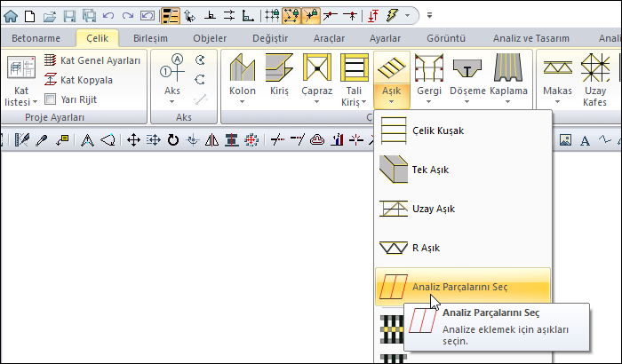Redo the last undone action
The image size is (622, 364).
pos(128,16)
